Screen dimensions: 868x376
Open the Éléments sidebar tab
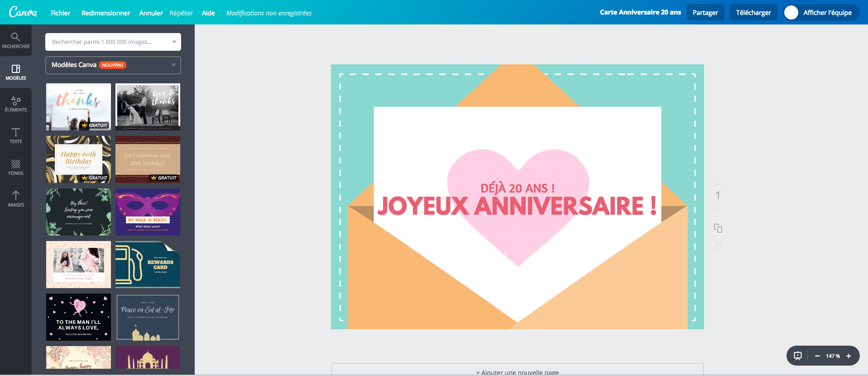click(16, 104)
